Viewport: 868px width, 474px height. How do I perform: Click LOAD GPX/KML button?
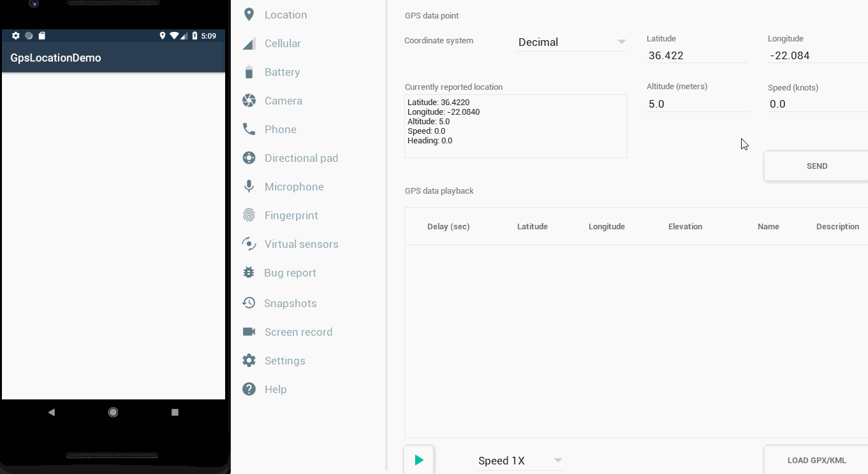click(x=818, y=459)
